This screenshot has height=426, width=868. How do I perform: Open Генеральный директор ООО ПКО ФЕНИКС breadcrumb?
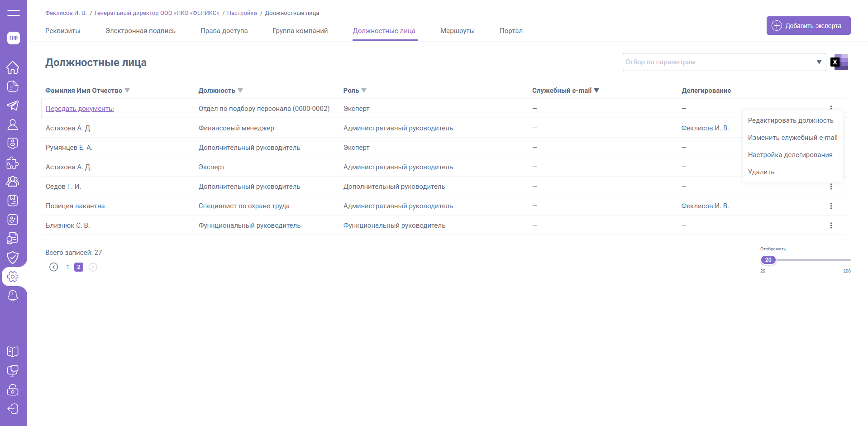(x=157, y=13)
